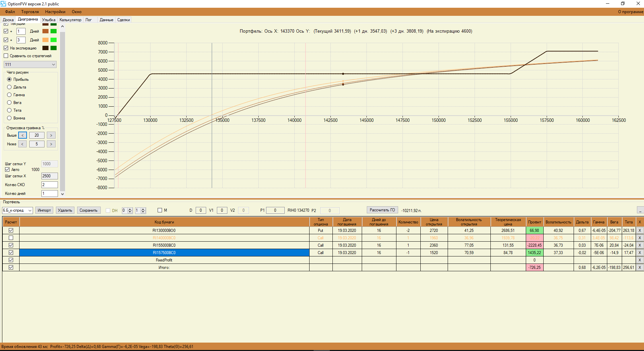The width and height of the screenshot is (644, 351).
Task: Increase the 'Выше' percent with right arrow
Action: pos(51,135)
